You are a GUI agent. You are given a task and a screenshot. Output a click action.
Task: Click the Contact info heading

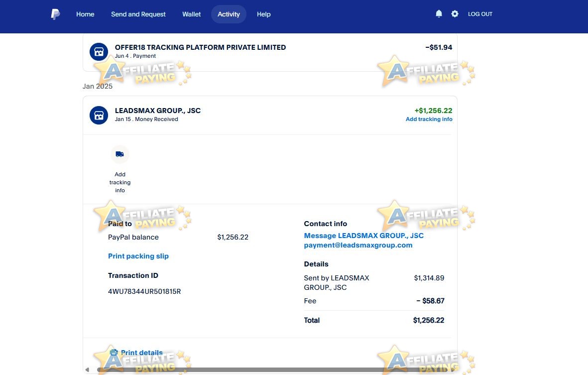(x=326, y=224)
